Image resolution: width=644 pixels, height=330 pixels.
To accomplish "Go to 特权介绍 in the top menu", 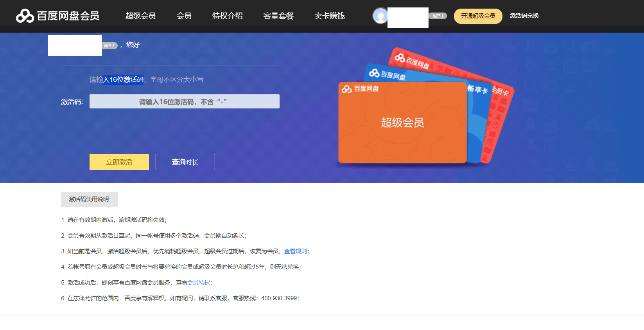I will point(228,16).
